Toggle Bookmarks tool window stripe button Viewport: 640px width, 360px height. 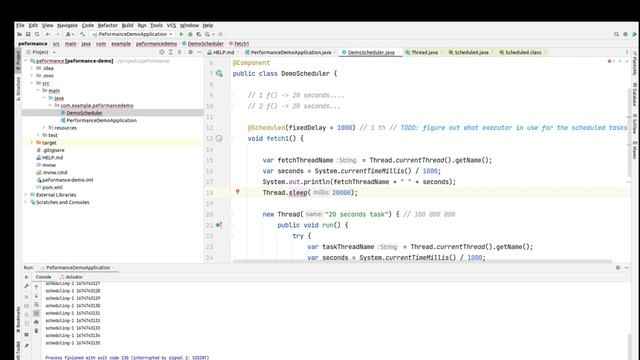click(18, 320)
